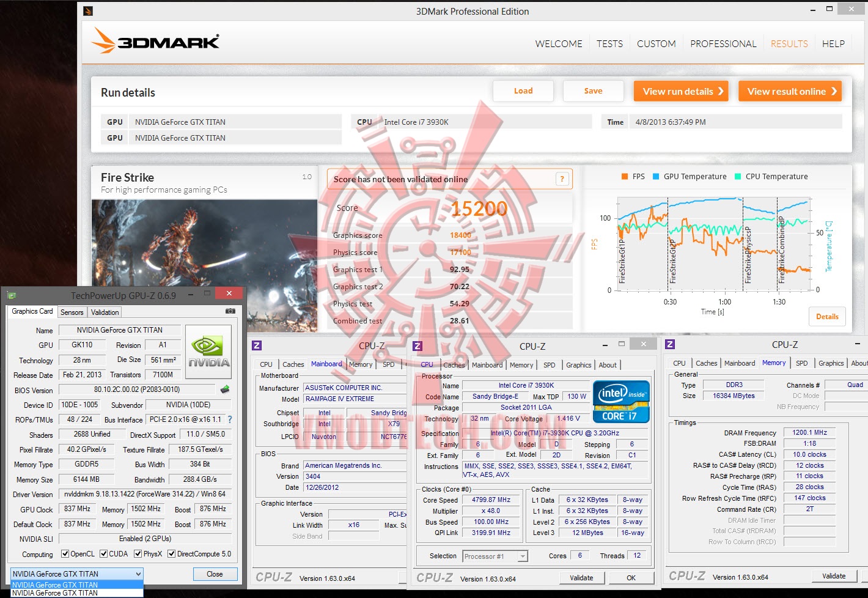This screenshot has height=598, width=868.
Task: Toggle the DirectCompute 5.0 checkbox
Action: pos(172,554)
